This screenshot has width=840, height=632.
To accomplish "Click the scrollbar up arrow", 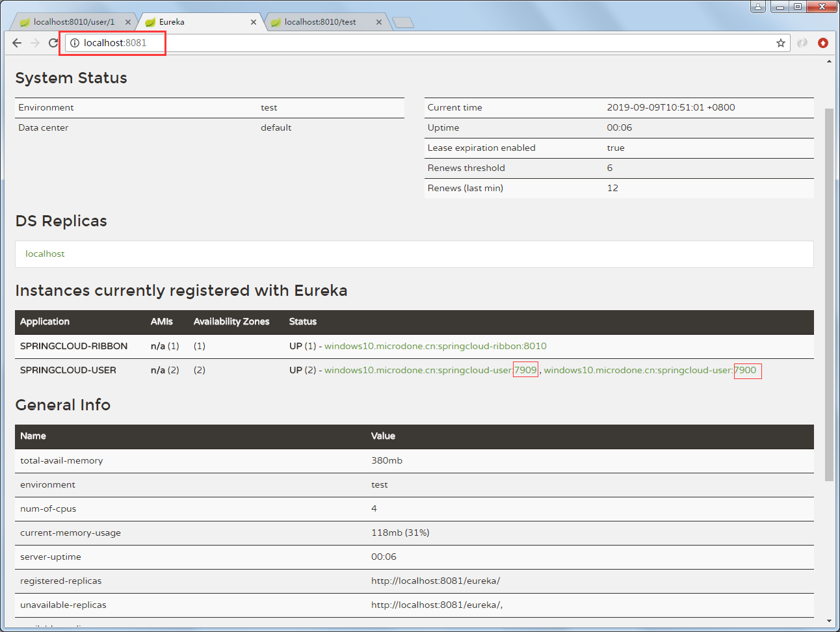I will coord(829,61).
